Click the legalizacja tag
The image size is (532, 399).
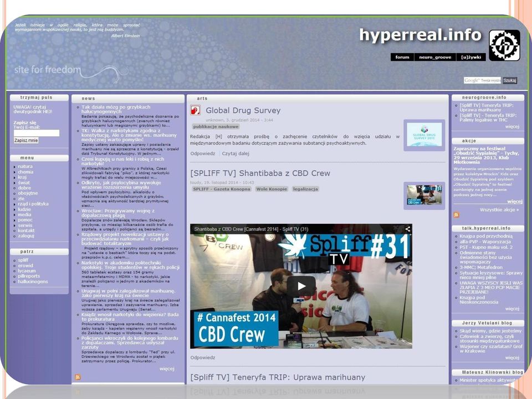pyautogui.click(x=305, y=189)
